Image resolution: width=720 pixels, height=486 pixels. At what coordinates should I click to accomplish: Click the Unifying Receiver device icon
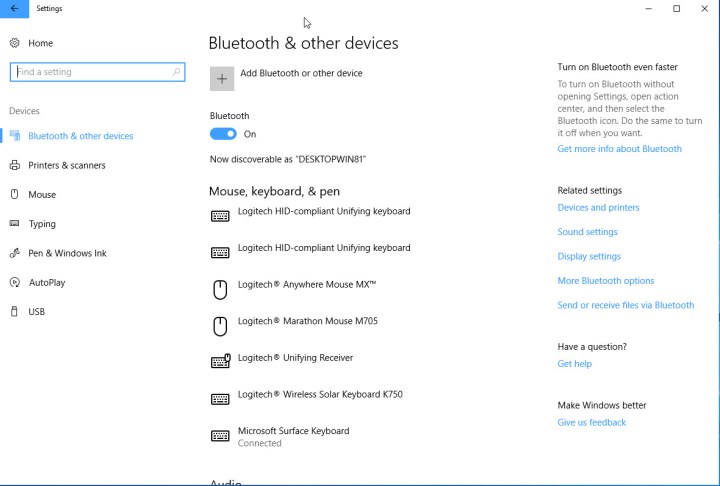(x=220, y=362)
